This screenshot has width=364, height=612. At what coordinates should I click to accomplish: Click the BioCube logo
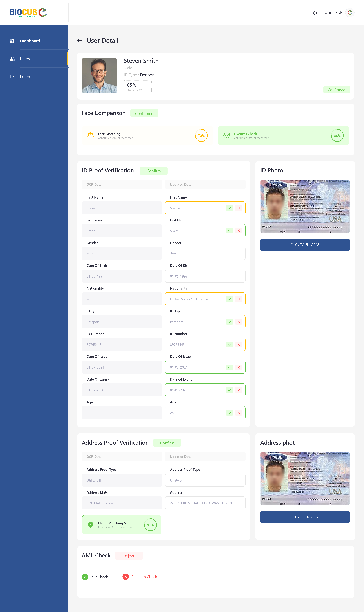28,13
